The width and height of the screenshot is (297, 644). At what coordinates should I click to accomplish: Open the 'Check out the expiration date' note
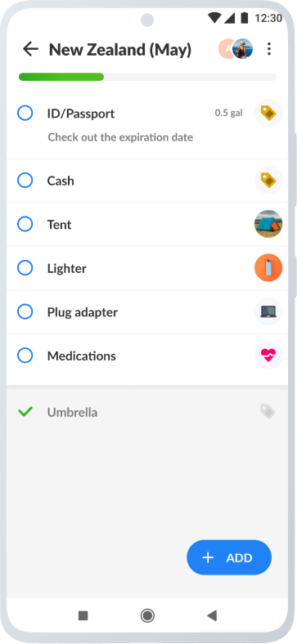coord(120,137)
